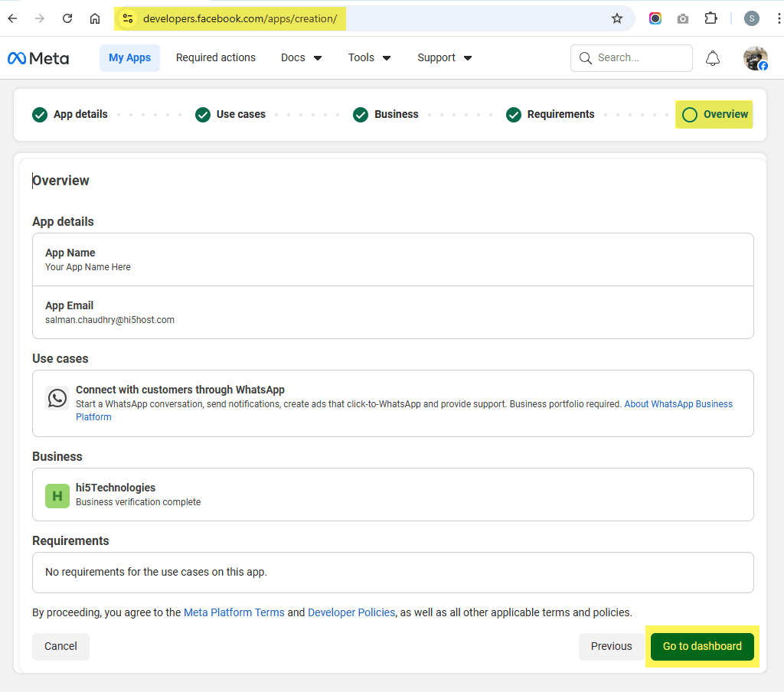Click the App details completed checkmark
The image size is (784, 692).
(x=39, y=114)
